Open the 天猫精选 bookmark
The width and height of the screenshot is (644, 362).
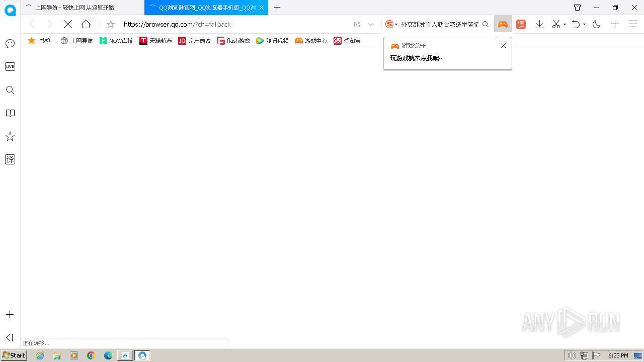click(x=156, y=41)
